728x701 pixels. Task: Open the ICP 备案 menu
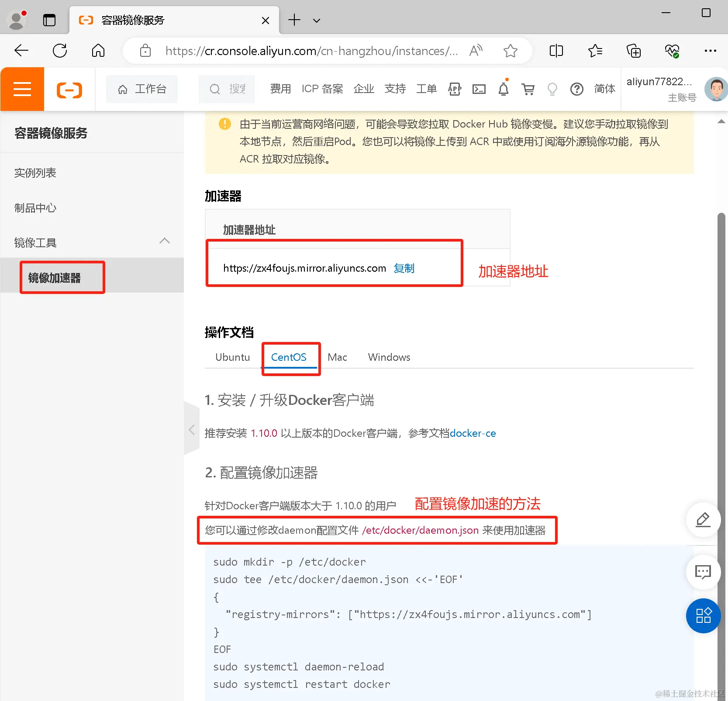click(x=322, y=89)
